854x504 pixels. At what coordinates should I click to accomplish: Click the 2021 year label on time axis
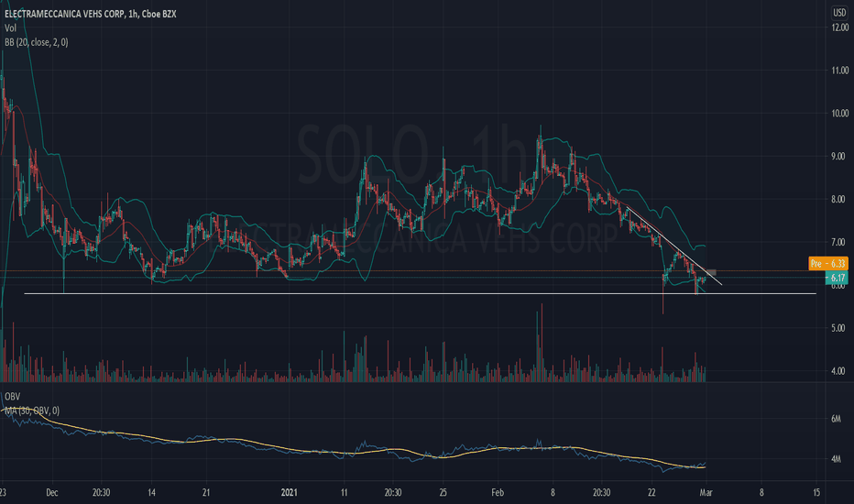coord(290,493)
